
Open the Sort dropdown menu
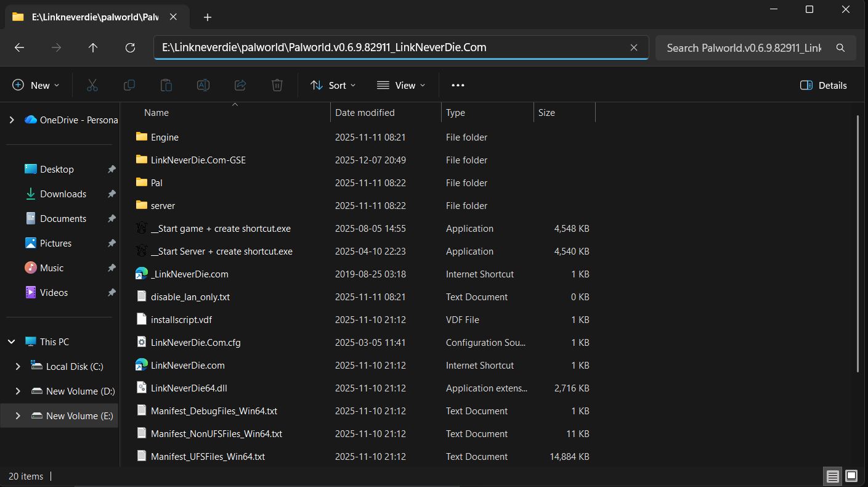pyautogui.click(x=333, y=85)
